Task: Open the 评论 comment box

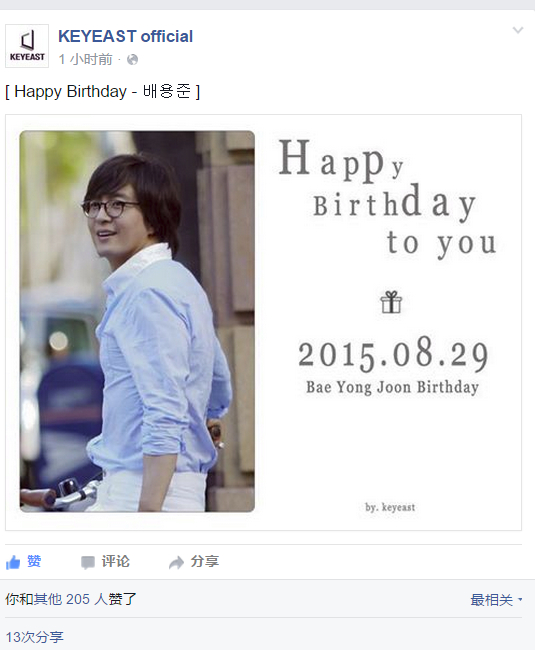Action: 116,562
